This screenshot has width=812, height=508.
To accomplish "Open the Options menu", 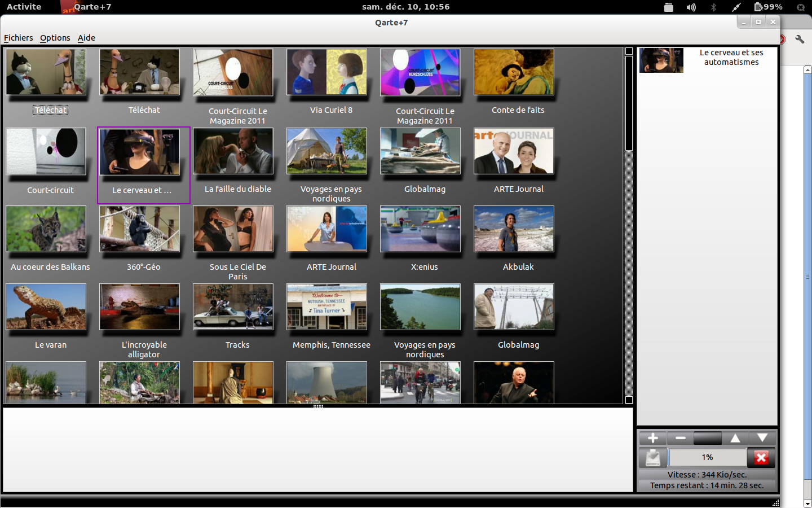I will coord(55,38).
